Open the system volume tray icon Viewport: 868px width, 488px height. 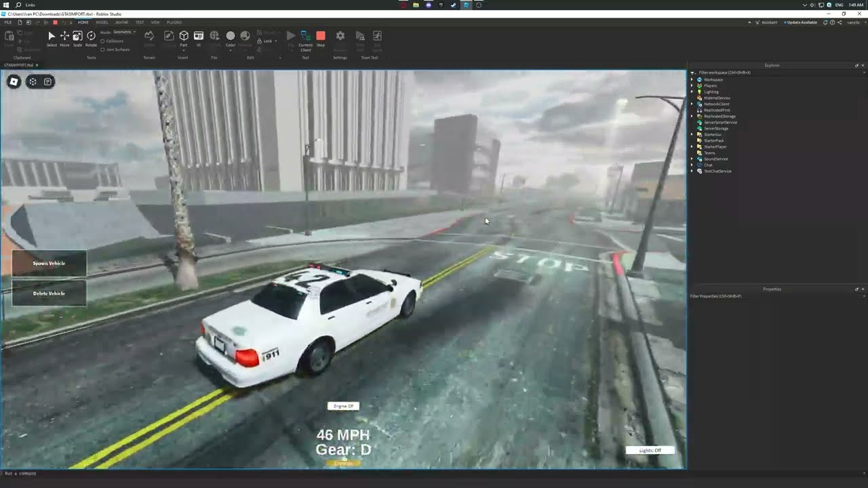tap(812, 5)
